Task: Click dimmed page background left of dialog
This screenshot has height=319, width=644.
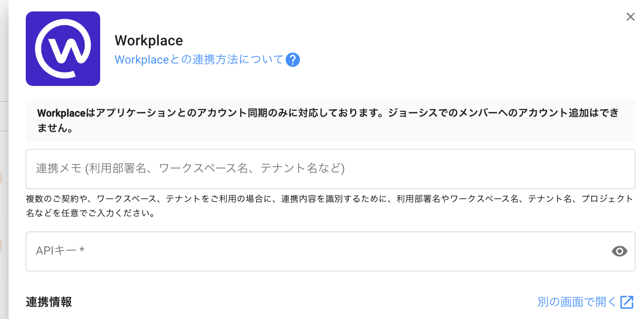Action: (4, 191)
